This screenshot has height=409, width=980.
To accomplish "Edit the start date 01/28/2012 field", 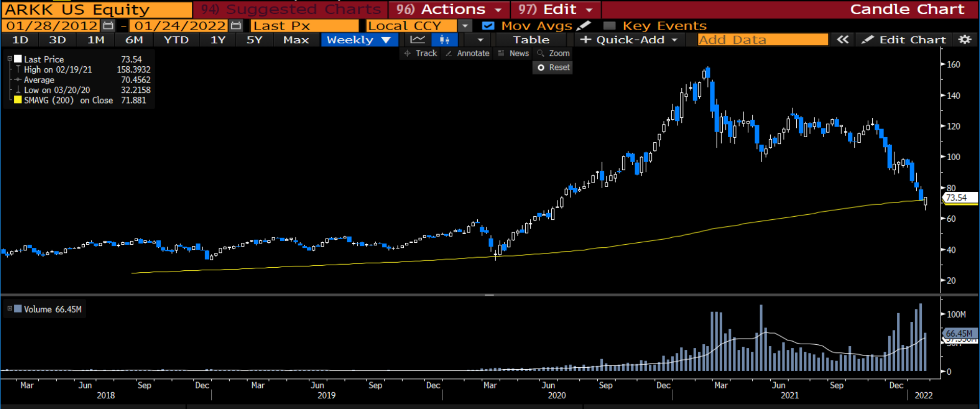I will 52,25.
